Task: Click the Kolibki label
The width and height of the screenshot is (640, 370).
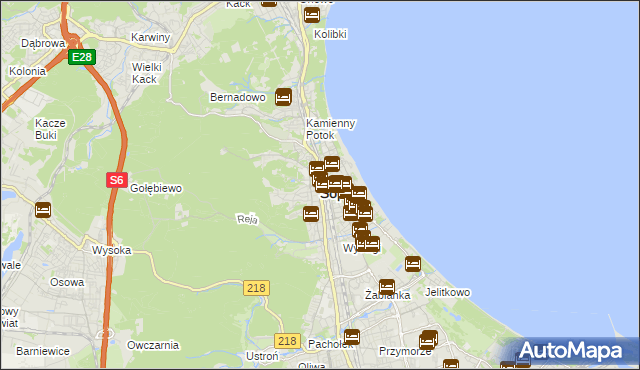Action: click(330, 34)
